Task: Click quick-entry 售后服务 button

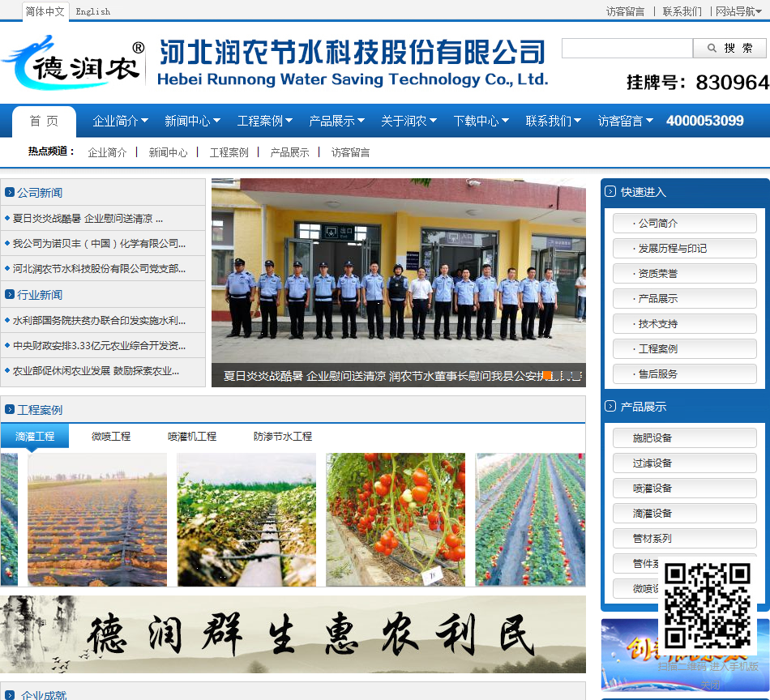Action: click(x=685, y=374)
